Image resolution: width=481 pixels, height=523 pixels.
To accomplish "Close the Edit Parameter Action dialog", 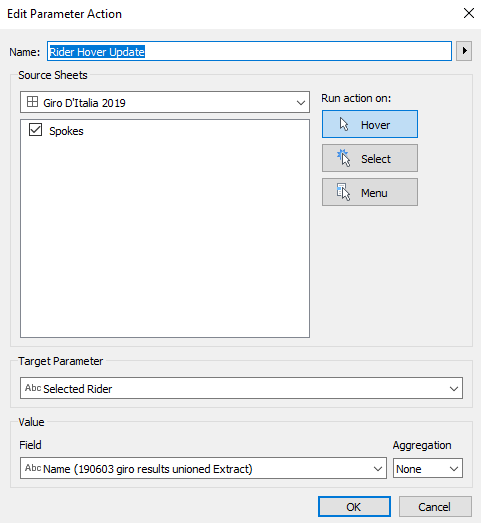I will (469, 13).
